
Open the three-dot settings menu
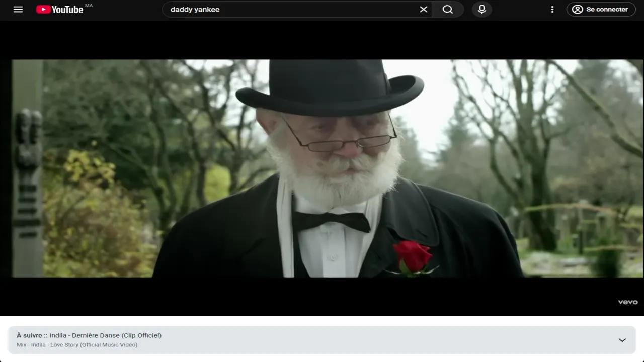pos(552,9)
